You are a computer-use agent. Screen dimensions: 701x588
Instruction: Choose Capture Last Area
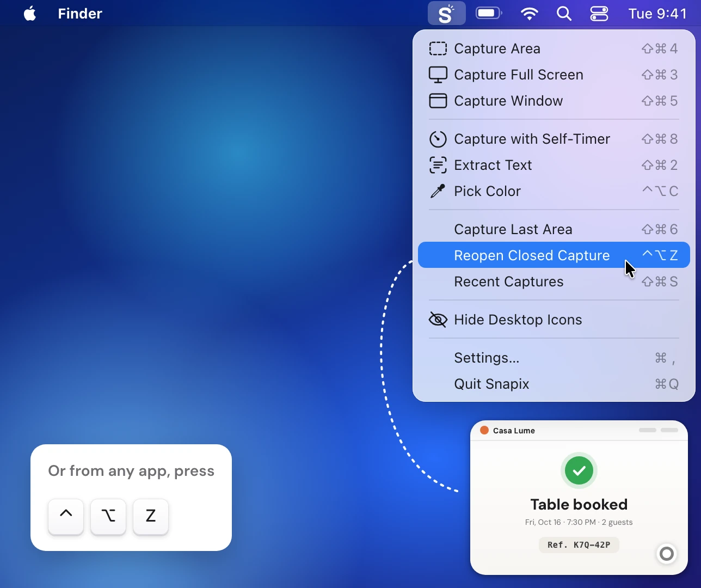click(554, 229)
